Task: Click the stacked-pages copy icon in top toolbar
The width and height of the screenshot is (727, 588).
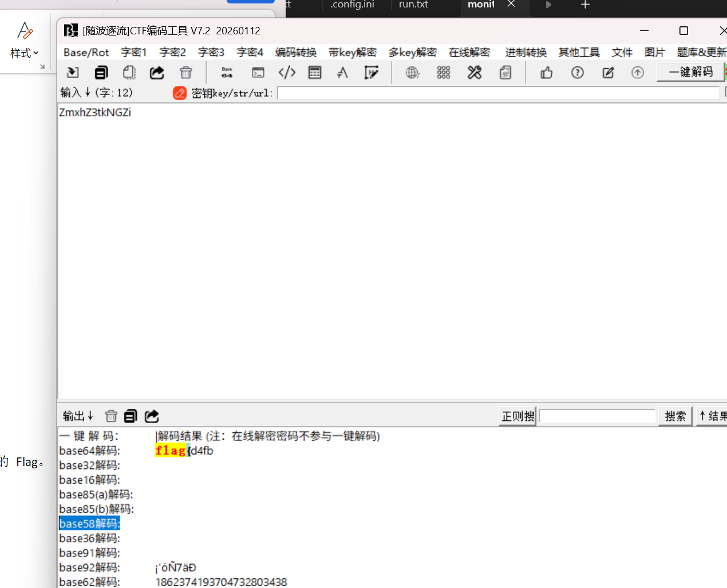Action: click(101, 73)
